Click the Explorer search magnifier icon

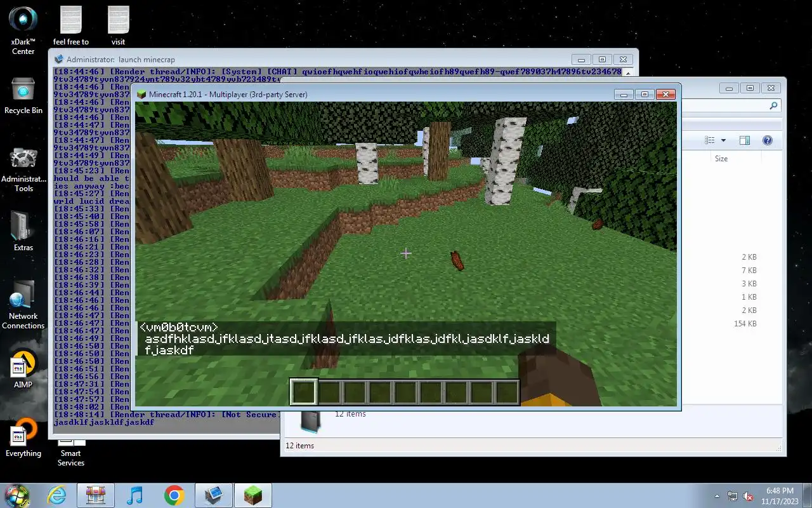(x=773, y=106)
